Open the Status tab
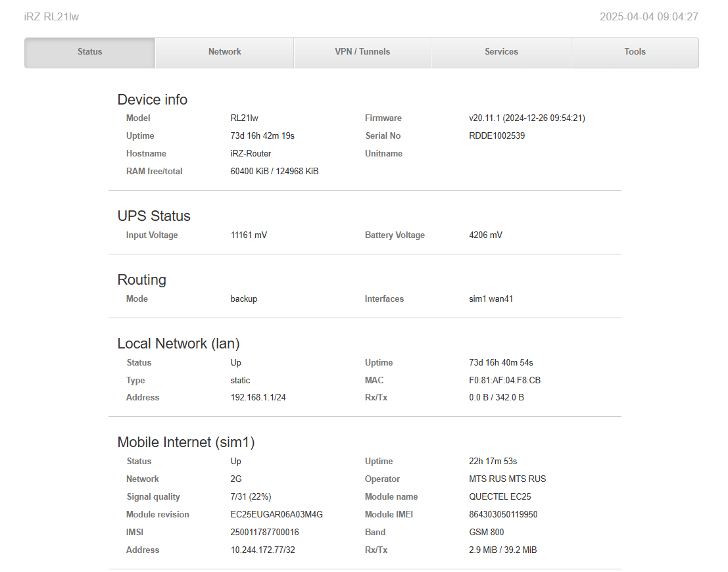The image size is (728, 572). tap(90, 52)
